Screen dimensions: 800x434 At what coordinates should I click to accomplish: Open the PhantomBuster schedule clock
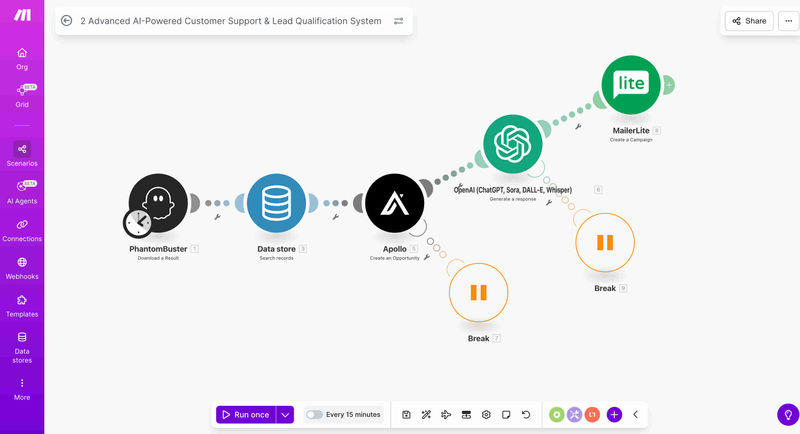click(x=137, y=223)
